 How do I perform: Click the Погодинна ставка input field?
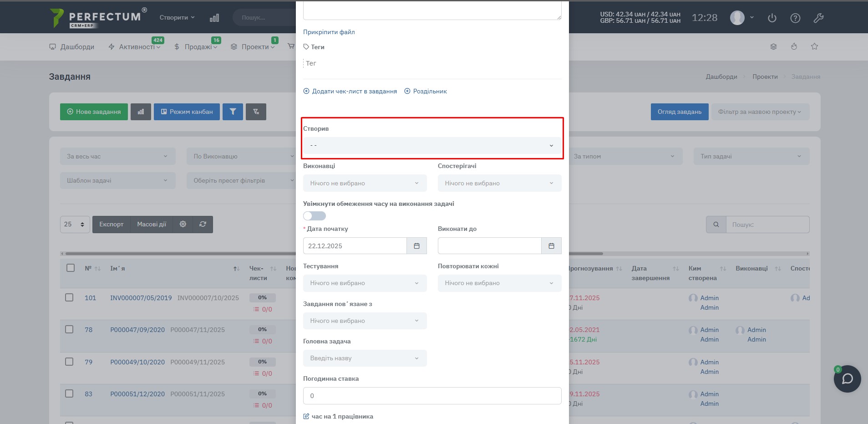point(431,396)
